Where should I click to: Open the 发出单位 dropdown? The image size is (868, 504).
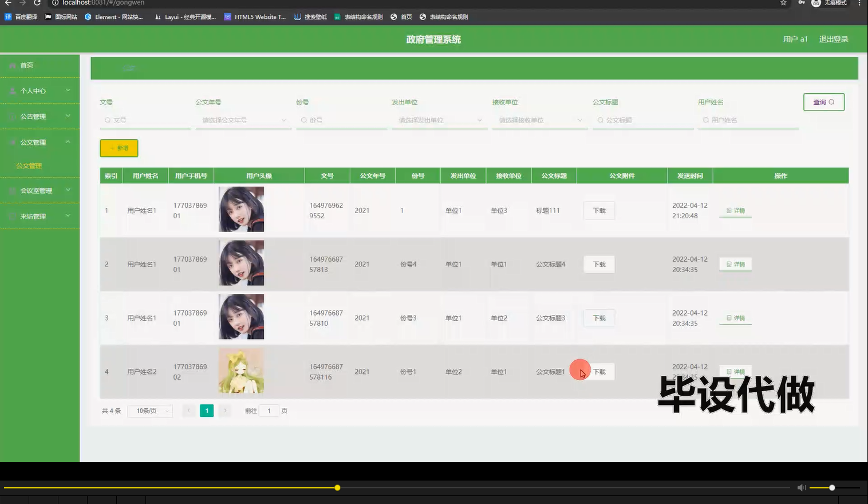coord(439,120)
